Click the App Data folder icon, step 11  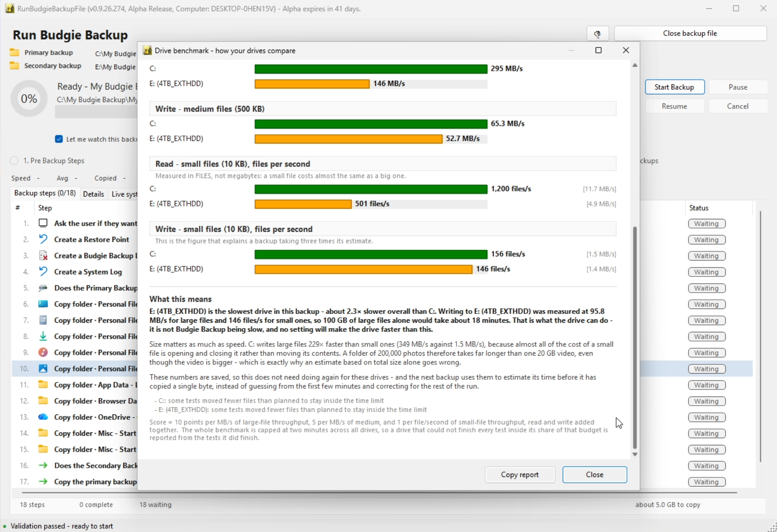[x=43, y=385]
